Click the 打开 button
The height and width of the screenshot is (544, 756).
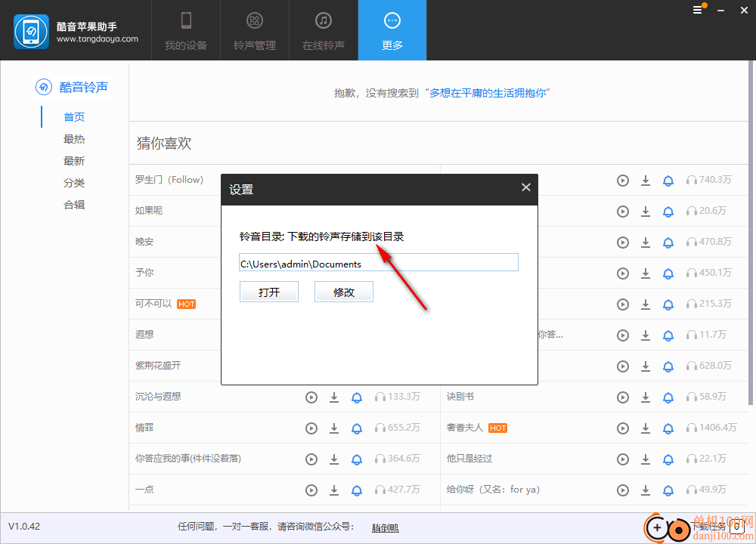click(269, 292)
